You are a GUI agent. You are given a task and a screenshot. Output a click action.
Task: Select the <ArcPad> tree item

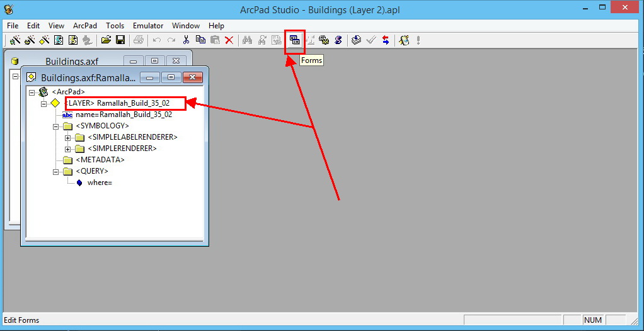click(69, 92)
